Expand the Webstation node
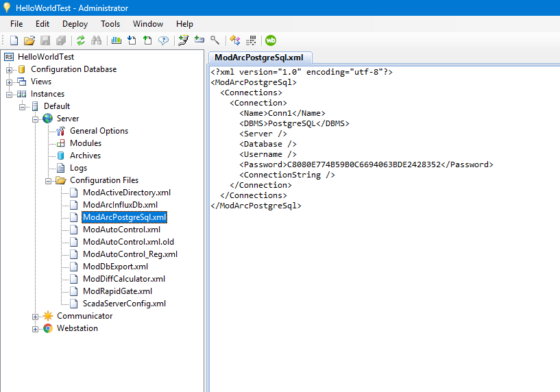This screenshot has width=560, height=392. (35, 329)
